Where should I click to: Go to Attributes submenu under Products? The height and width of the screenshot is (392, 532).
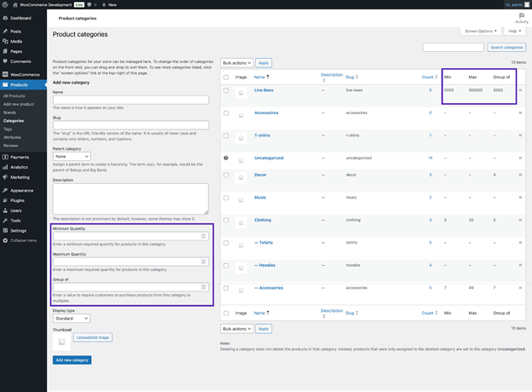pyautogui.click(x=12, y=137)
